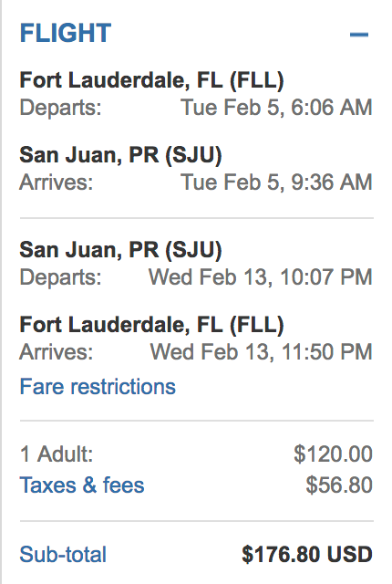Open the Fare restrictions link
The width and height of the screenshot is (392, 584).
coord(98,387)
